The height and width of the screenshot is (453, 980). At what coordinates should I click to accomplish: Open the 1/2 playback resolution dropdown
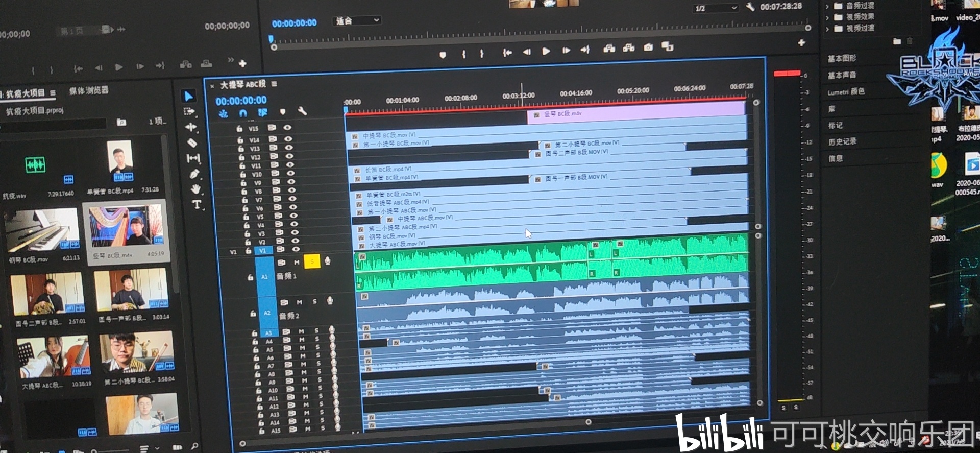pyautogui.click(x=716, y=8)
